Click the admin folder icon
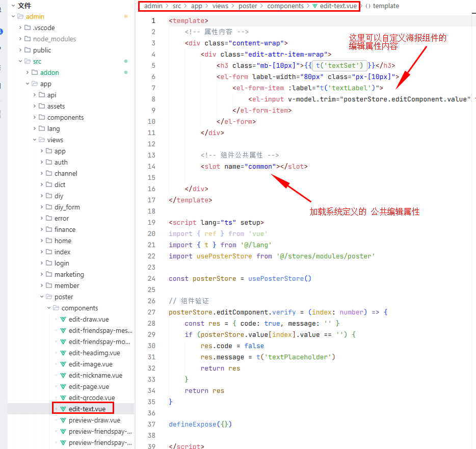This screenshot has height=449, width=476. 20,16
